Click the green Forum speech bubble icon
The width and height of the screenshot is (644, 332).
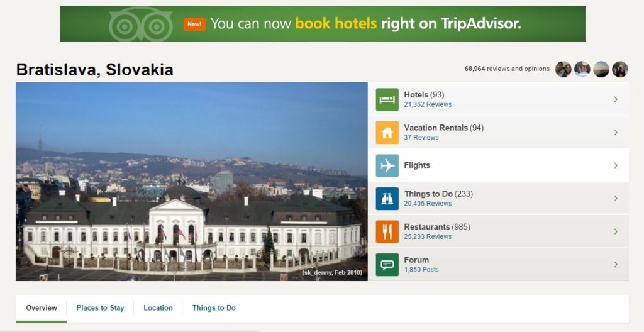pyautogui.click(x=387, y=265)
